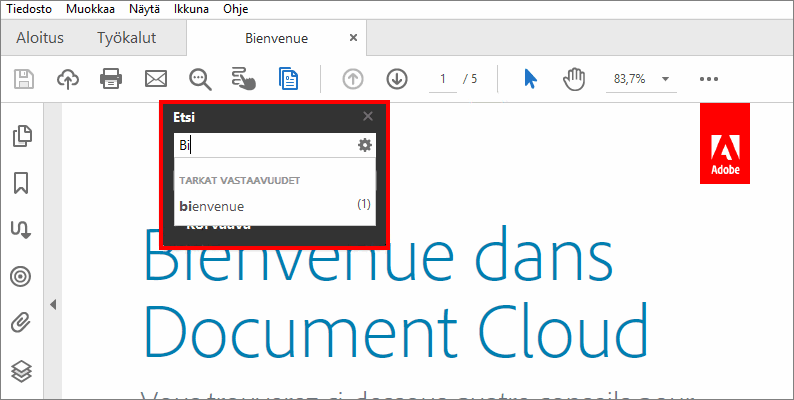The image size is (794, 400).
Task: Open the magnifier search tool
Action: pos(200,79)
